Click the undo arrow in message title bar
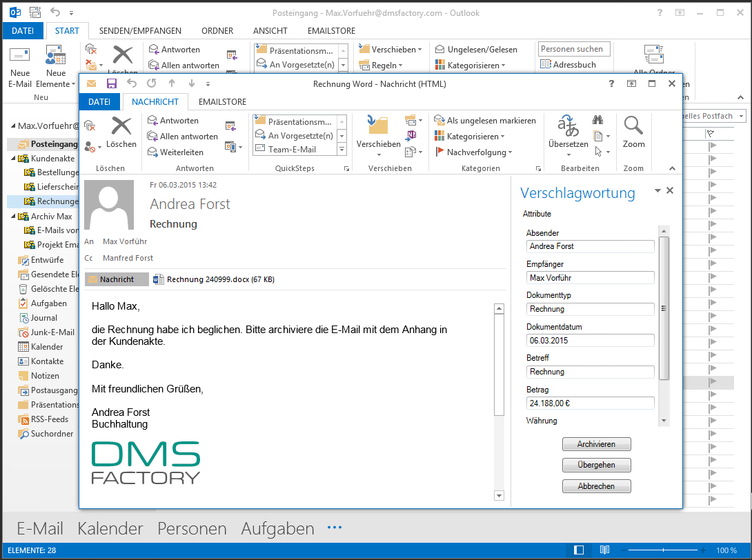The width and height of the screenshot is (752, 560). [132, 83]
